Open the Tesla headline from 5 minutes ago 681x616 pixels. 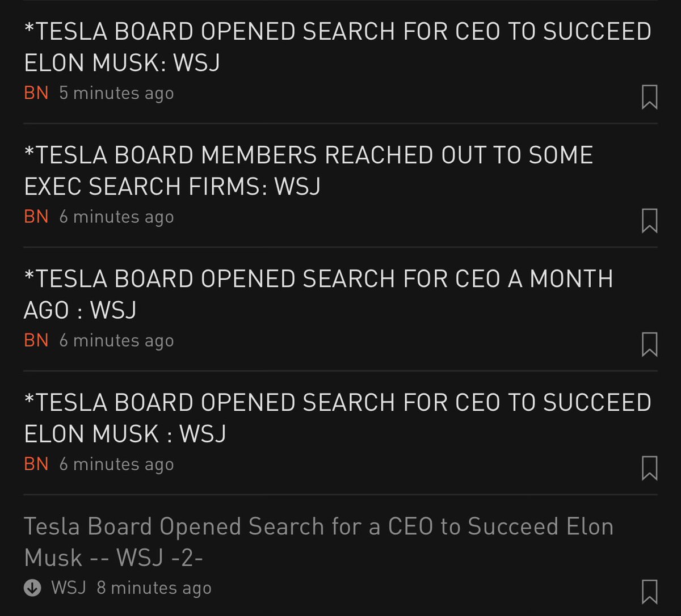pyautogui.click(x=338, y=47)
